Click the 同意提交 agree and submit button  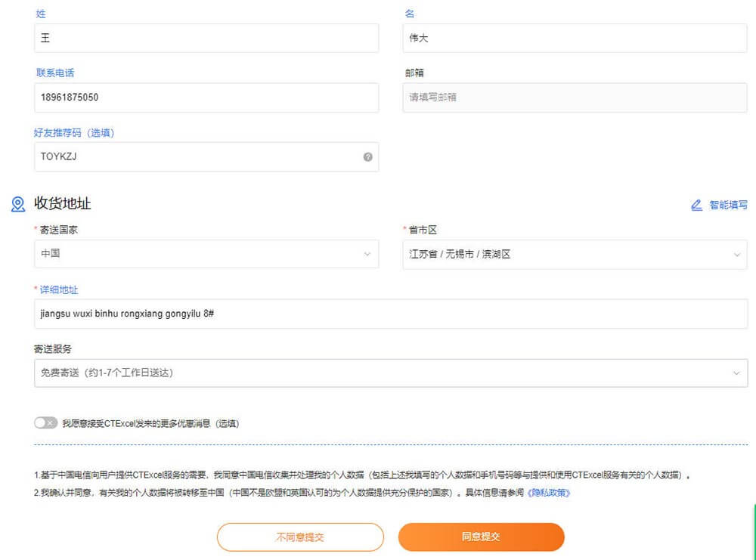[481, 537]
